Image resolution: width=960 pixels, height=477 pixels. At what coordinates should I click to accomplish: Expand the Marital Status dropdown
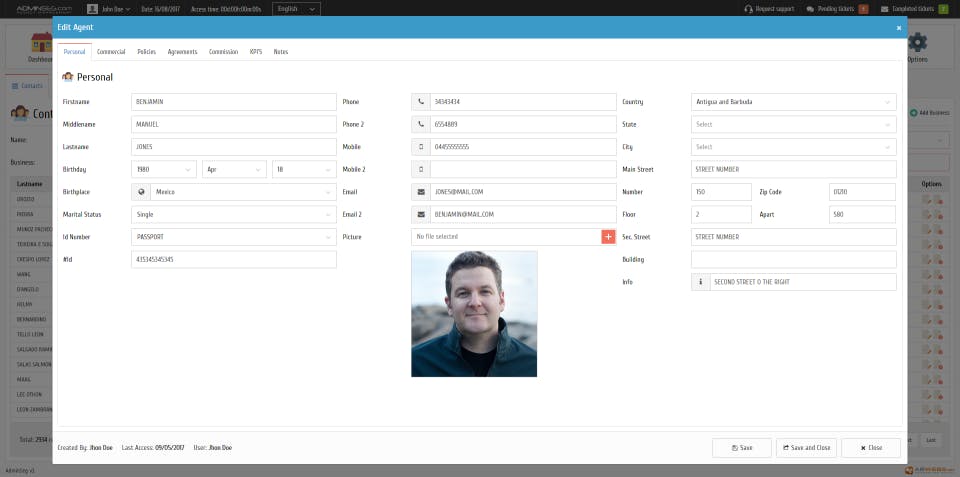pyautogui.click(x=234, y=214)
